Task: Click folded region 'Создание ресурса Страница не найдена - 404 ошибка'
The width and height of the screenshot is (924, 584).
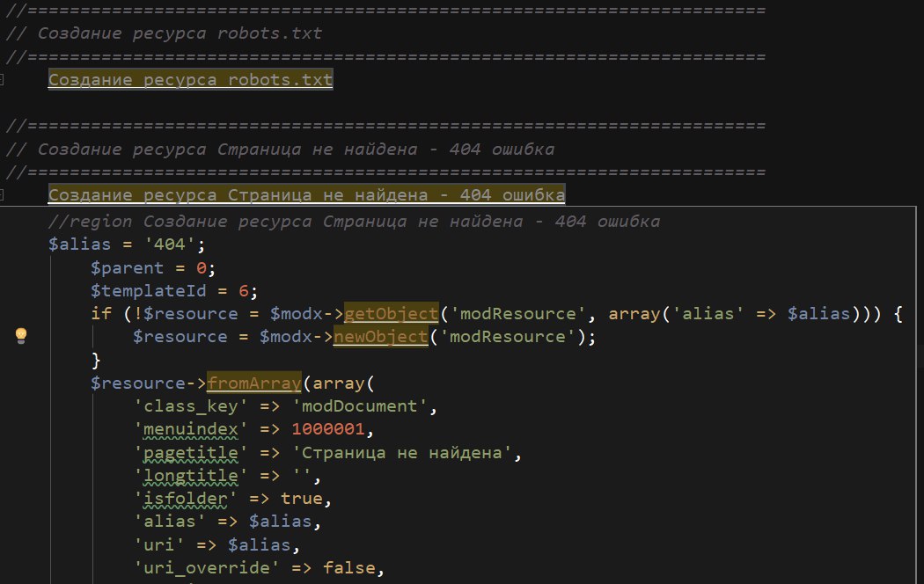Action: [x=306, y=195]
